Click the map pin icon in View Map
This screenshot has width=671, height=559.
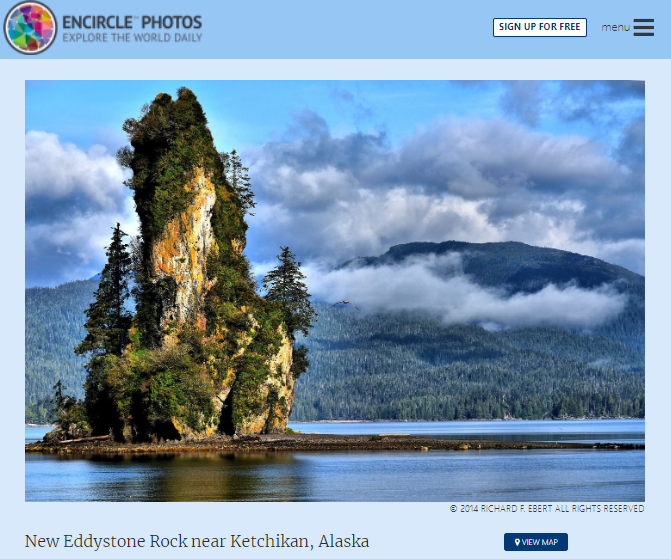point(517,542)
